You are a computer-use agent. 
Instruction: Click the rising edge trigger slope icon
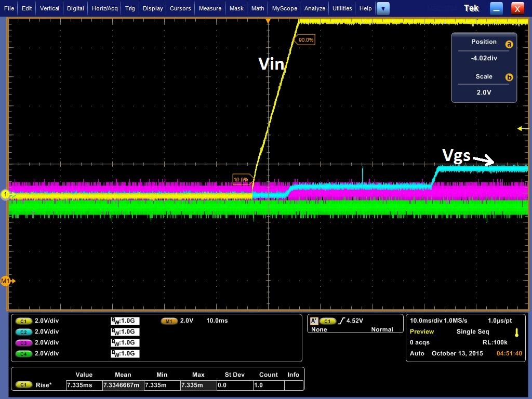pos(342,321)
